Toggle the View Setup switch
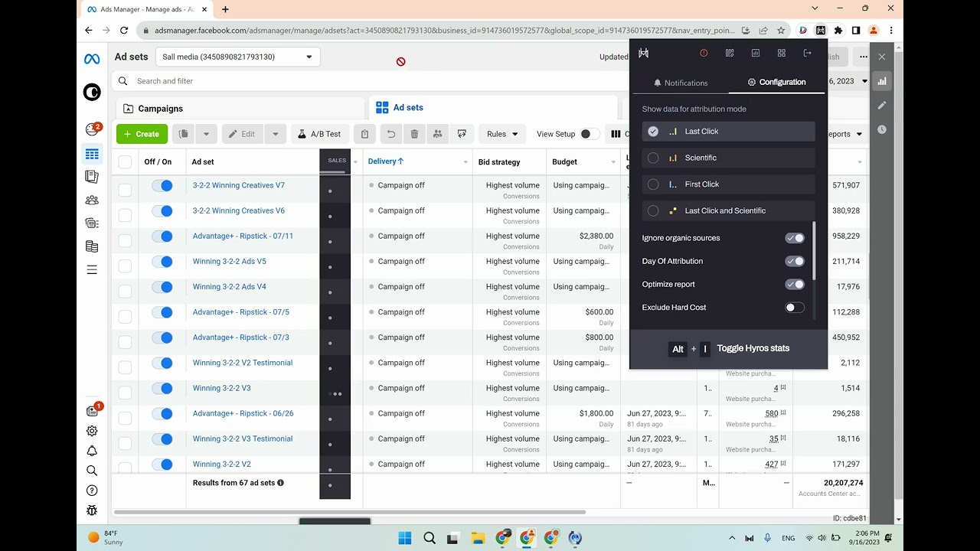Screen dimensions: 980x551 588,134
